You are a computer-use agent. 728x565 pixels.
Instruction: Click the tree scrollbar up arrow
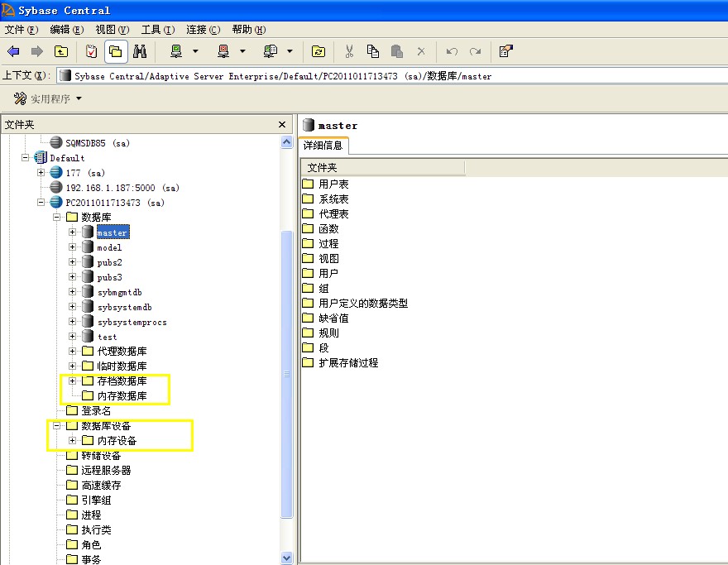(x=287, y=142)
